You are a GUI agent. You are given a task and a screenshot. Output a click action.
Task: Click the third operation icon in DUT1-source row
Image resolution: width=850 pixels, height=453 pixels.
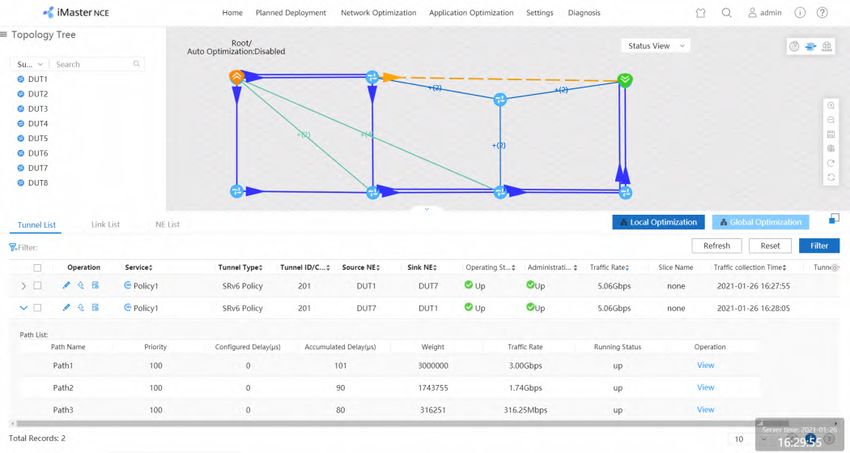tap(95, 285)
